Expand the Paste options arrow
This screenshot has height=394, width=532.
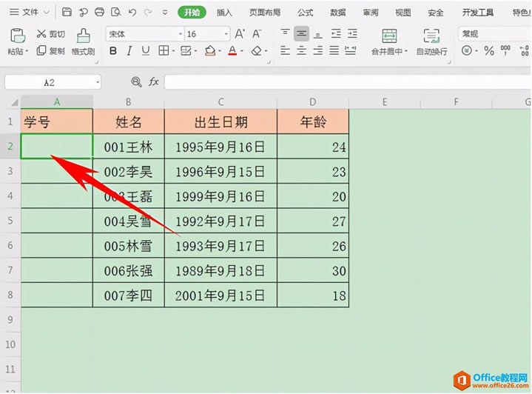(x=27, y=51)
